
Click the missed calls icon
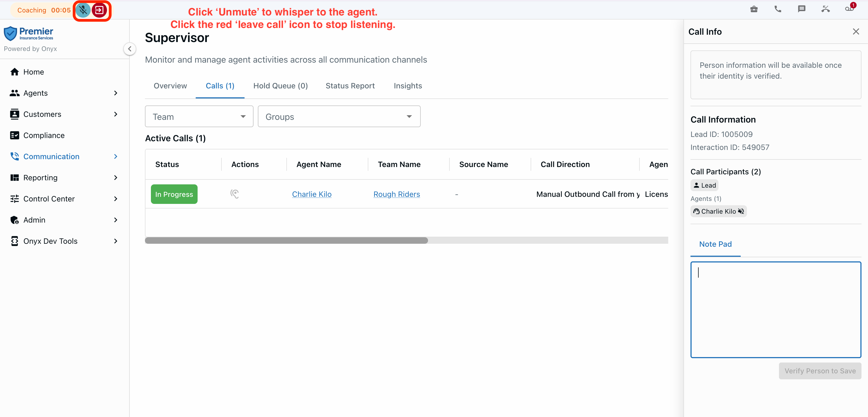point(826,9)
